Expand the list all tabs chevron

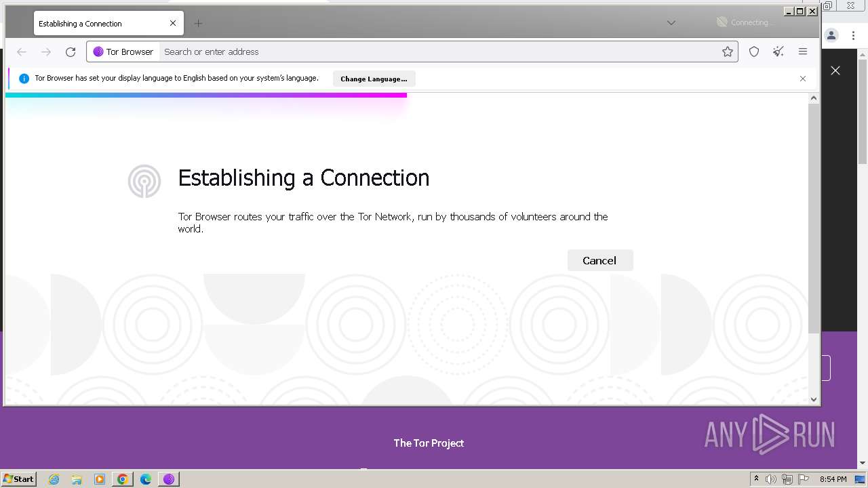(671, 22)
